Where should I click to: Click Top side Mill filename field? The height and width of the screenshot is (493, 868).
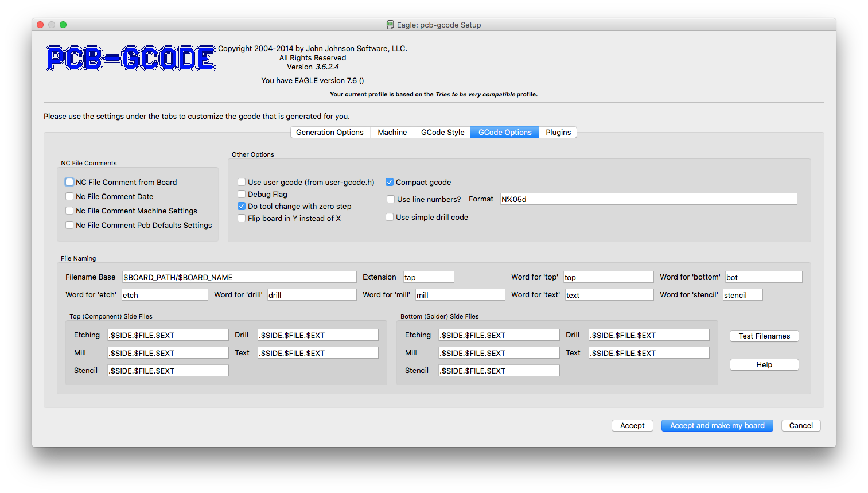[x=168, y=353]
